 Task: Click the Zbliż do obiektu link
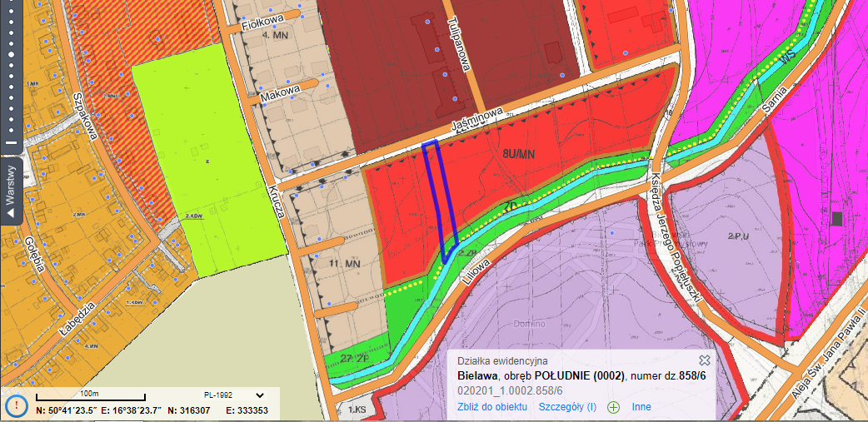[x=492, y=407]
